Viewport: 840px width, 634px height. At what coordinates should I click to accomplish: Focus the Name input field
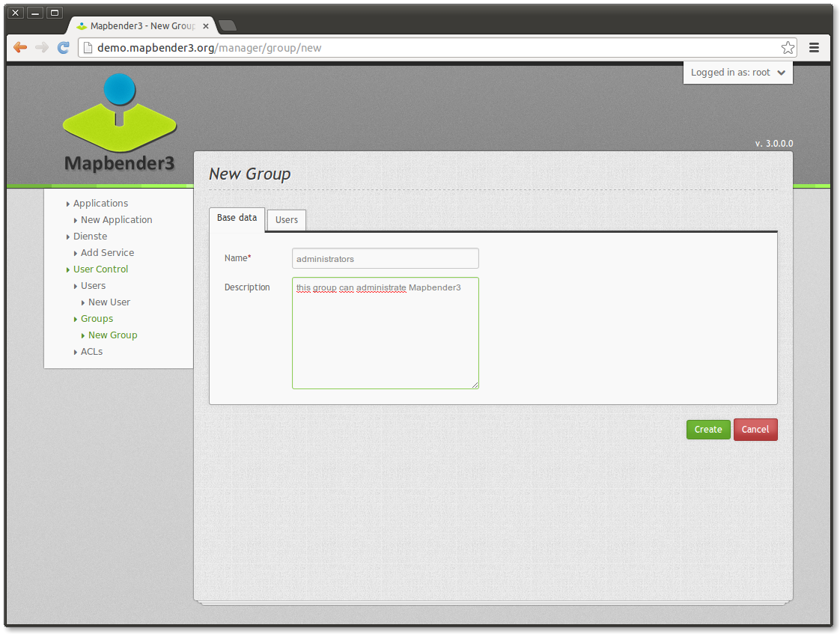385,259
